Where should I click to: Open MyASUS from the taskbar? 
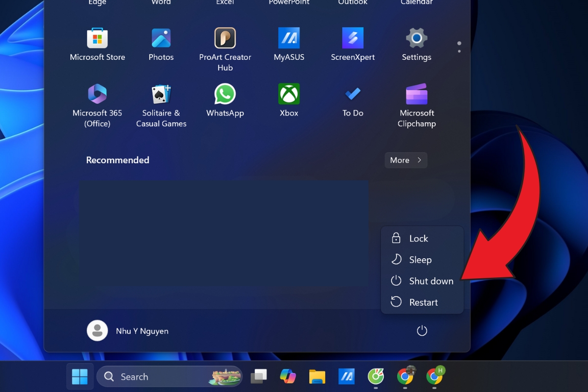(346, 376)
